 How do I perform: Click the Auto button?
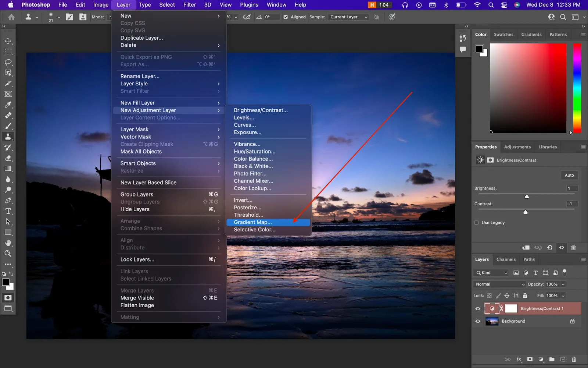pos(569,175)
